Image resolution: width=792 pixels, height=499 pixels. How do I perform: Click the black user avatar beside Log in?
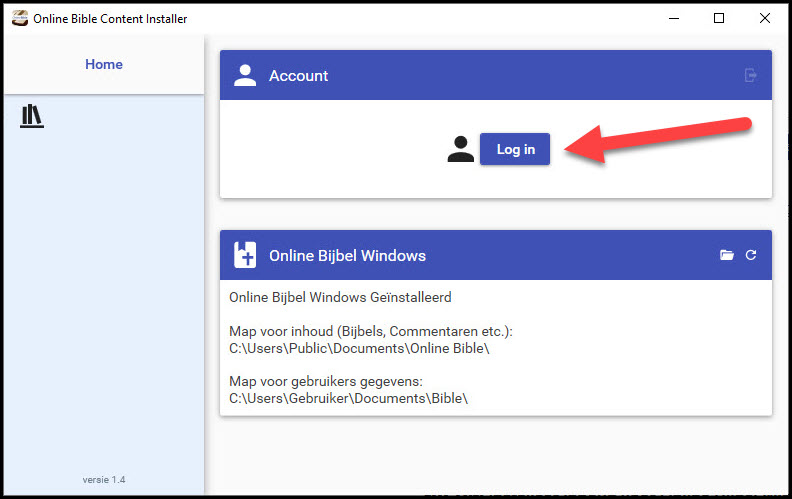pos(461,149)
